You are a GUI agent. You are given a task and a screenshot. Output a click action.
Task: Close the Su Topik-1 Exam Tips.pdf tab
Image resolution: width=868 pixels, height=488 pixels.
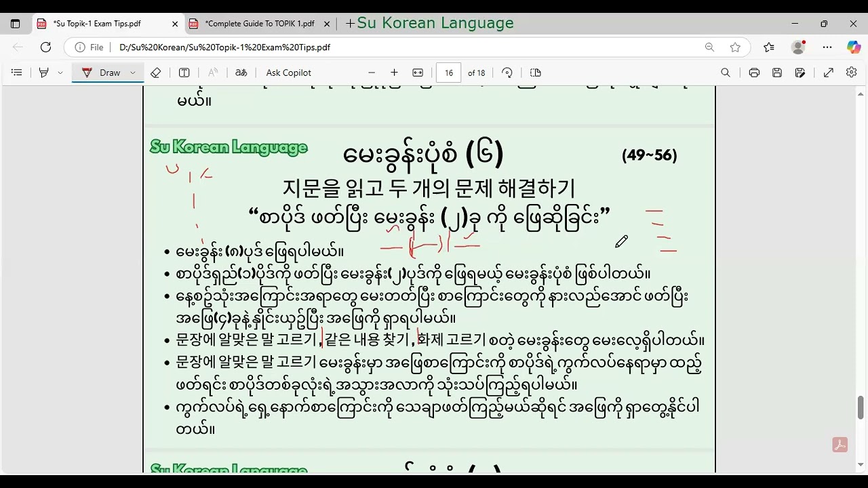[175, 24]
